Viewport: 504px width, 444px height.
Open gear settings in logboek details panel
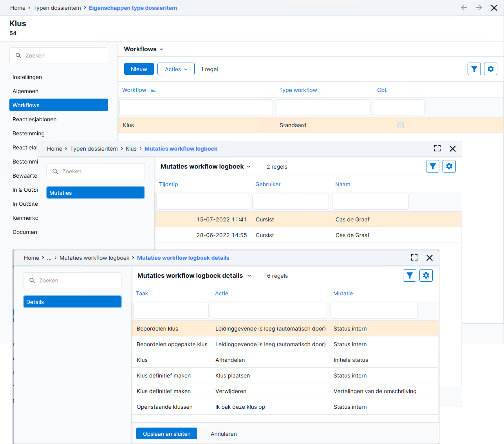click(426, 275)
